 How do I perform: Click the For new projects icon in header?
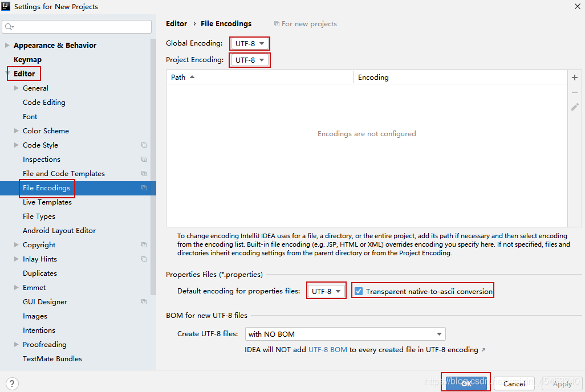point(277,23)
